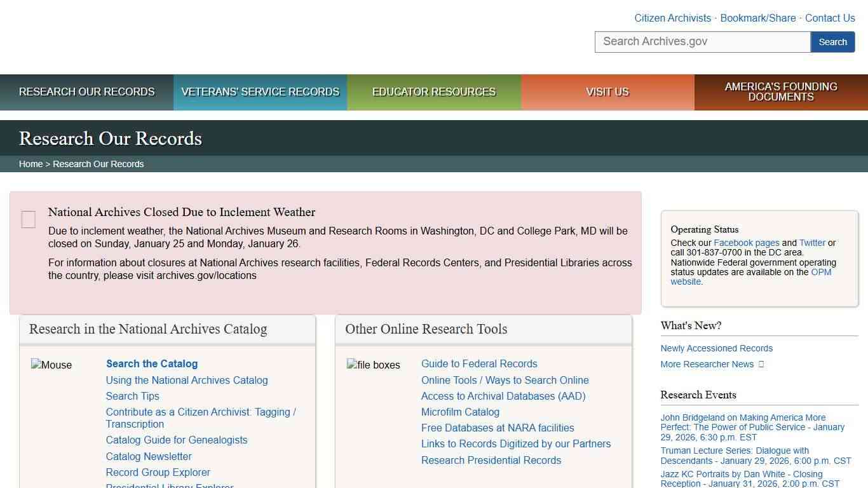Open the Bookmark/Share link

pos(758,18)
